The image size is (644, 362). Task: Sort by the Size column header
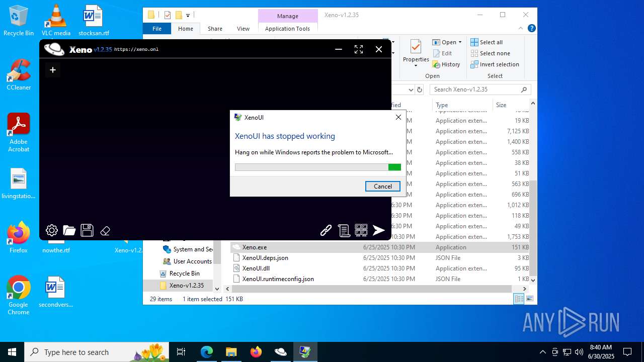510,105
